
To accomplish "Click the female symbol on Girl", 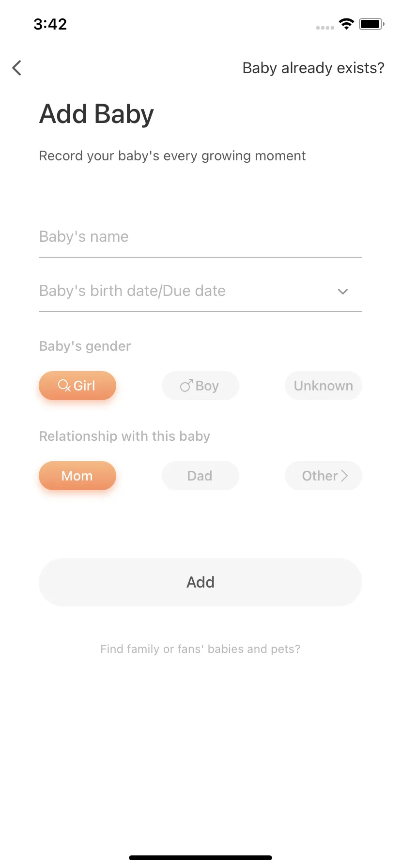I will point(64,386).
